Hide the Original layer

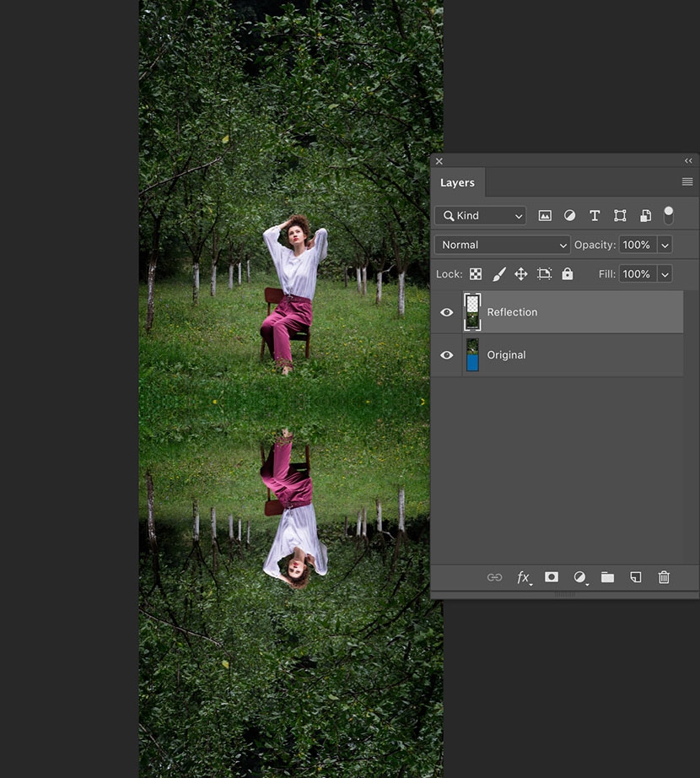(447, 355)
